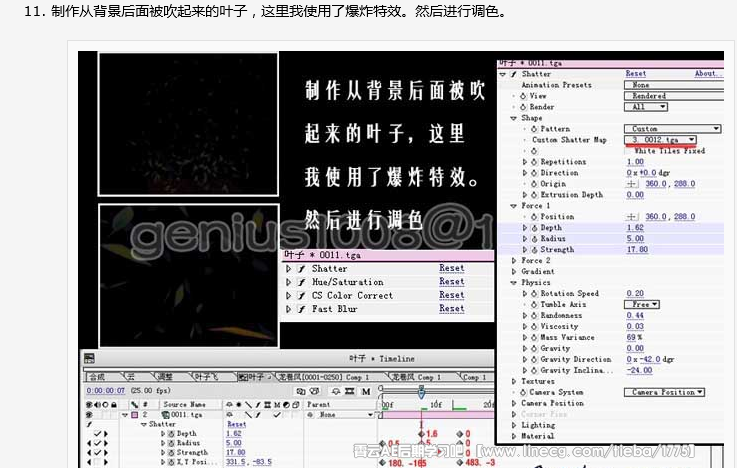Click the frame blending filmstrip button in timeline
This screenshot has width=737, height=468.
tap(350, 391)
